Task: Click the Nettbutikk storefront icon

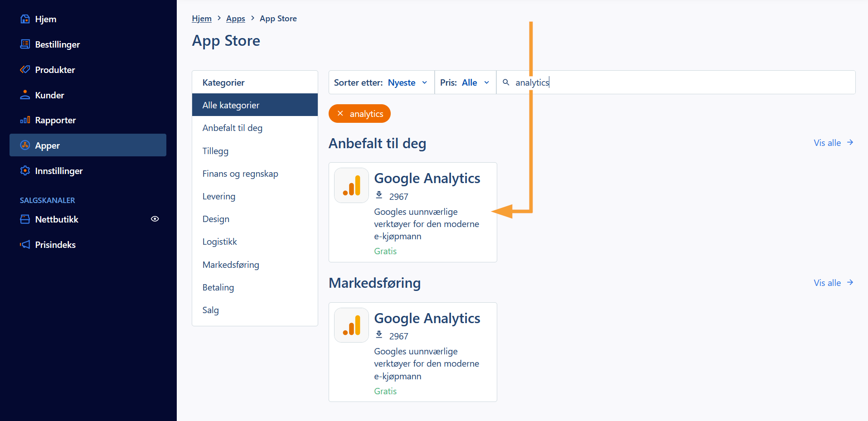Action: (25, 219)
